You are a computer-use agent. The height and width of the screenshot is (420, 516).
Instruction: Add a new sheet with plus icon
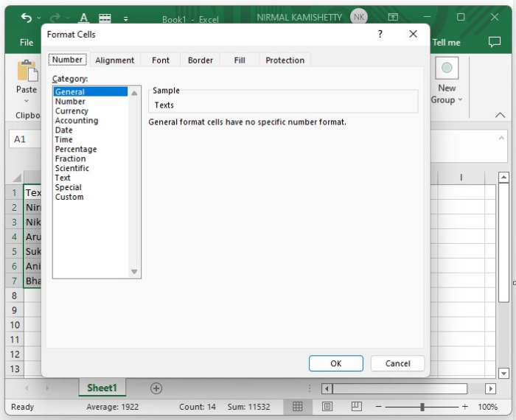tap(156, 388)
